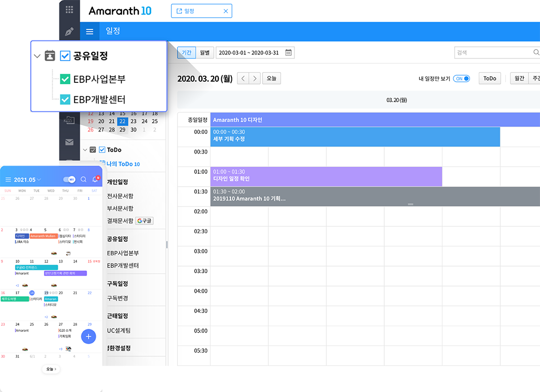Switch to 월별 tab
Screen dimensions: 540x392
205,52
